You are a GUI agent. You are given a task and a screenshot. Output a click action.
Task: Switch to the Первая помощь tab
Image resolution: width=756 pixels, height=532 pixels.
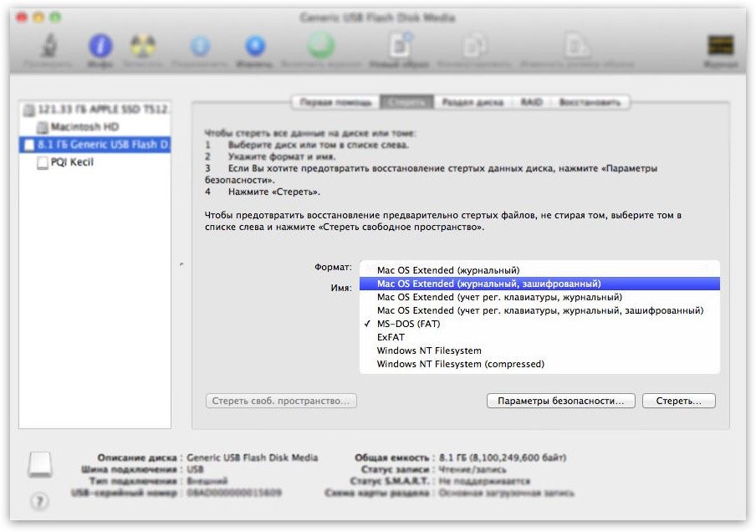(x=335, y=102)
